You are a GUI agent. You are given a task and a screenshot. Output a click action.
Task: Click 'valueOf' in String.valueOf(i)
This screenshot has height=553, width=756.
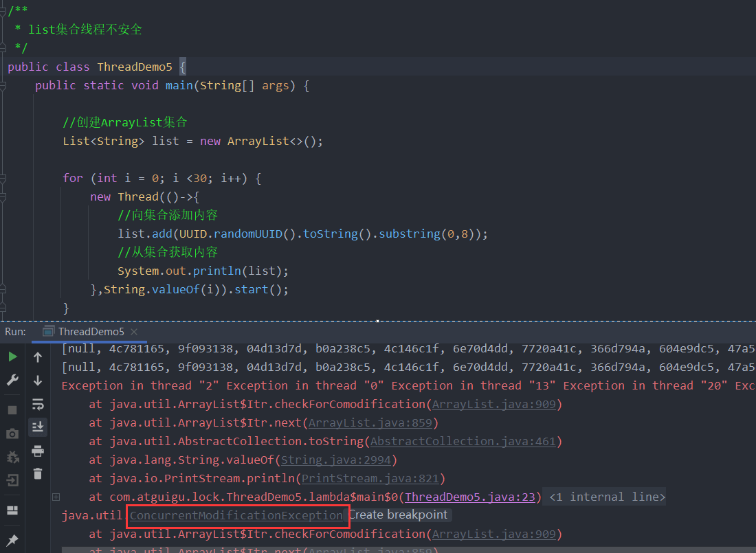(x=175, y=290)
